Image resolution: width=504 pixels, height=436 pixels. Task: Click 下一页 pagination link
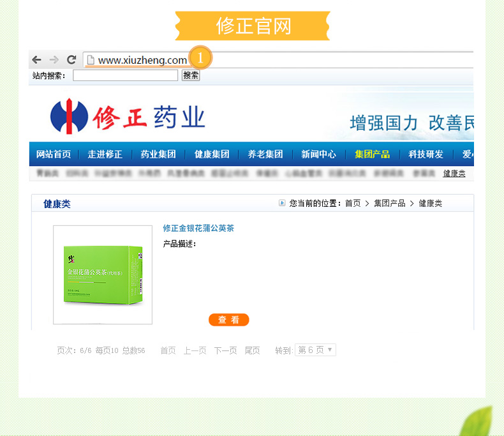225,350
